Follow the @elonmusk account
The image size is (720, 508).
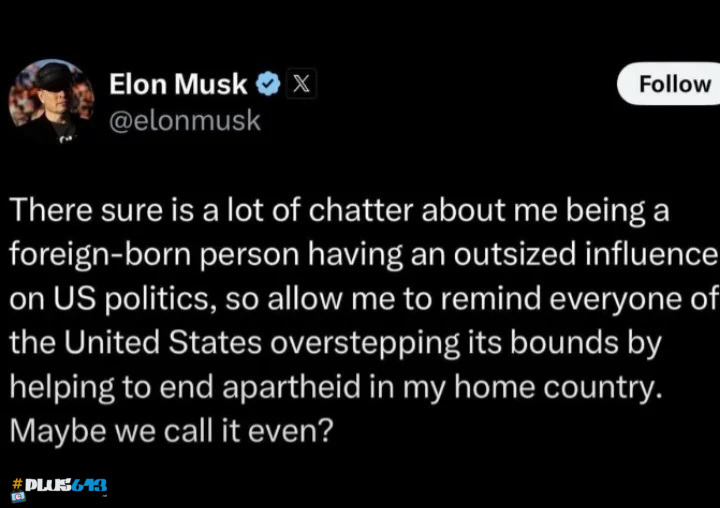(669, 84)
